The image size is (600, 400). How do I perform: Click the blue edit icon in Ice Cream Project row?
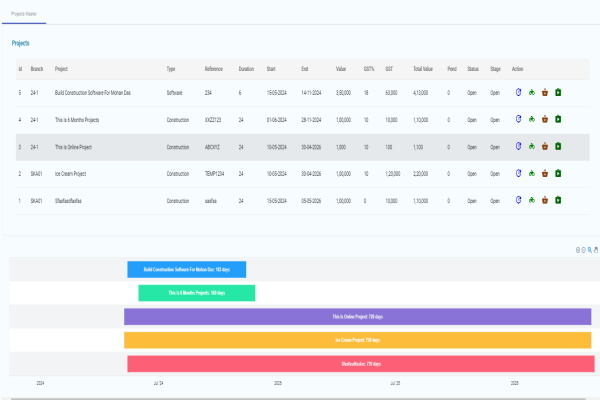coord(519,173)
